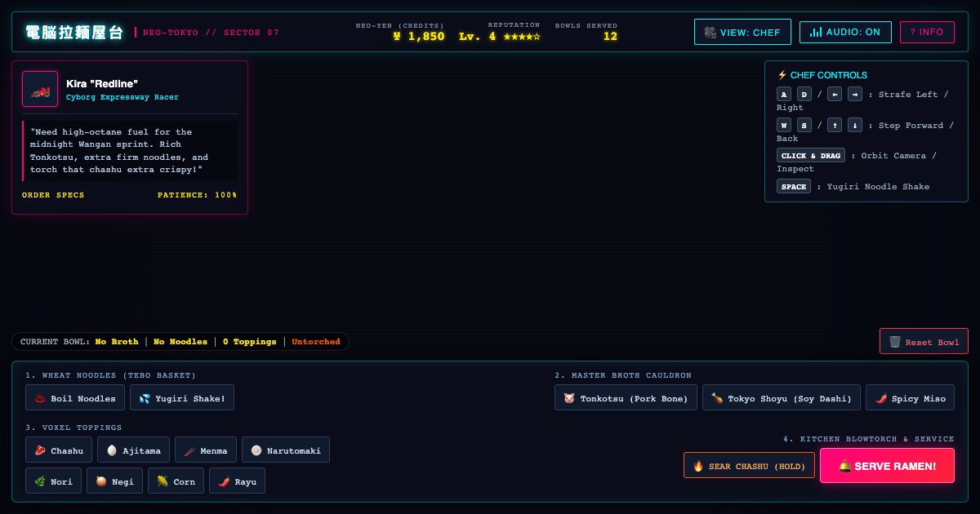Click the corn cob icon on Corn
Image resolution: width=980 pixels, height=514 pixels.
click(x=162, y=481)
